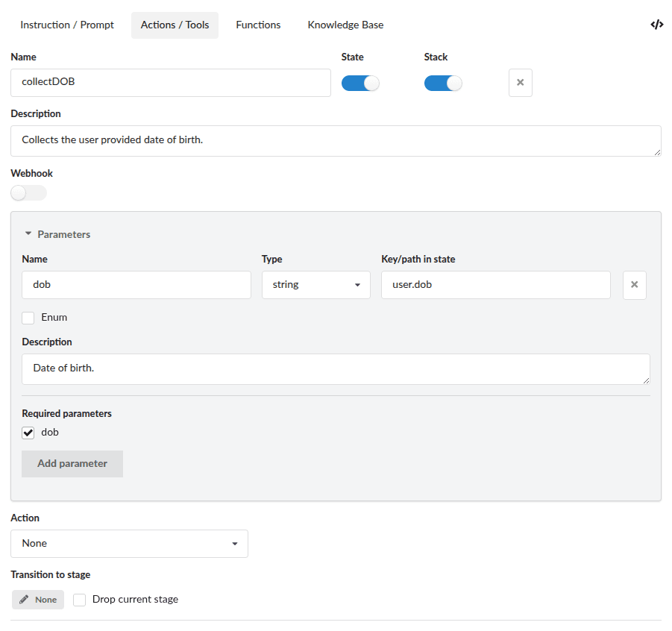
Task: Disable the Stack toggle
Action: click(x=443, y=83)
